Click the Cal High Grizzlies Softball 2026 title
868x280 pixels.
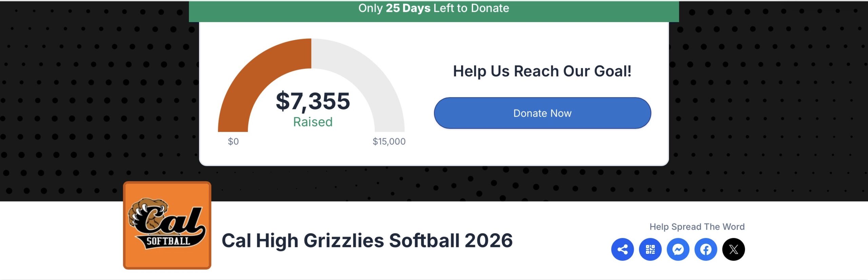tap(367, 240)
